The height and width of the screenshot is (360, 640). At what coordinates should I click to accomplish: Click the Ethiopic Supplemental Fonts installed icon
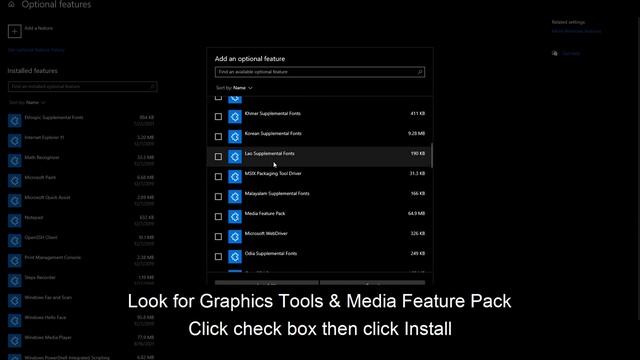(x=15, y=120)
